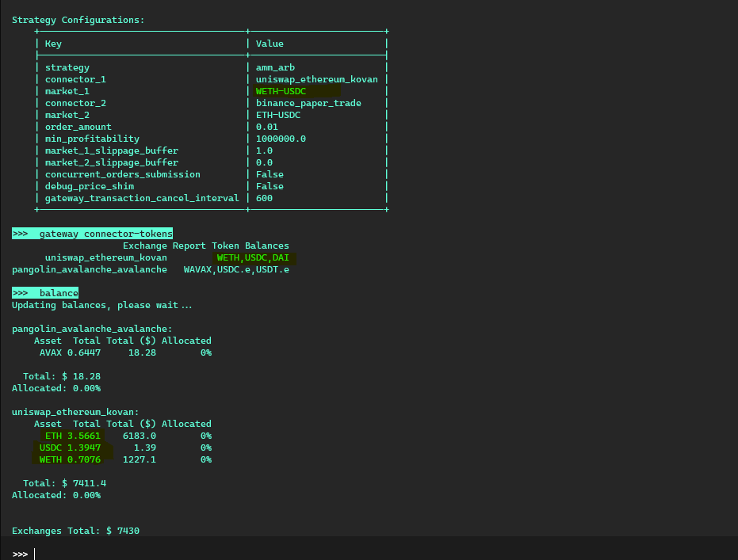Click the 'Exchanges Total: $ 7430' line
Viewport: 738px width, 560px height.
point(76,531)
